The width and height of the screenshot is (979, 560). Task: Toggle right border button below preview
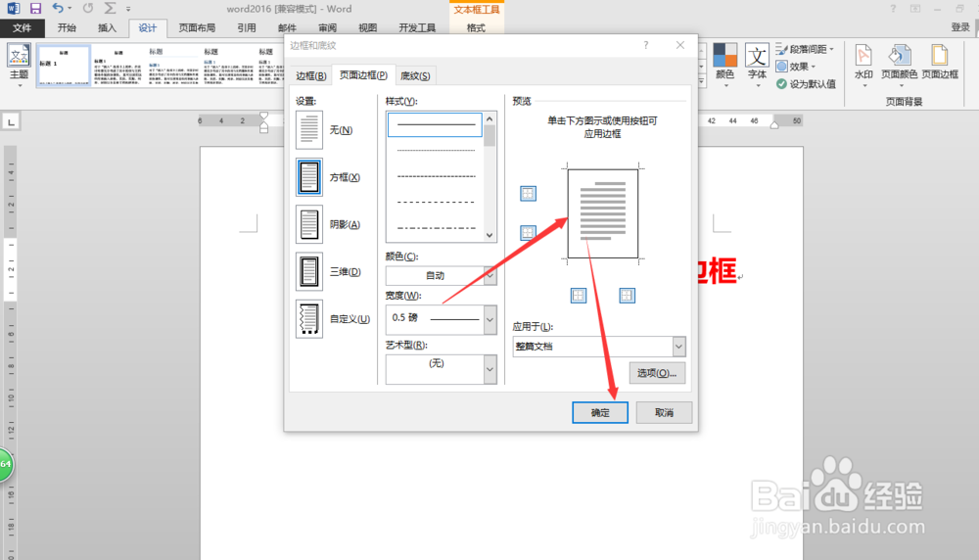point(627,296)
